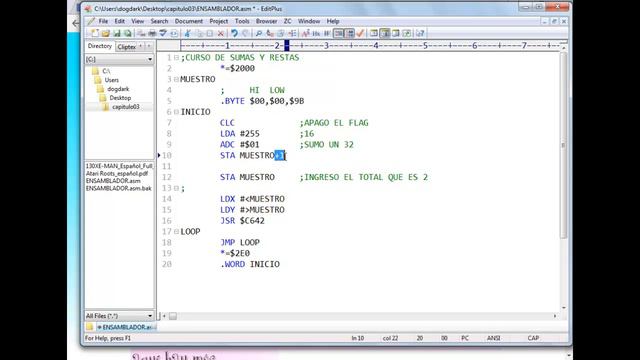Screen dimensions: 640x360
Task: Collapse the fold marker on line 13
Action: [176, 188]
